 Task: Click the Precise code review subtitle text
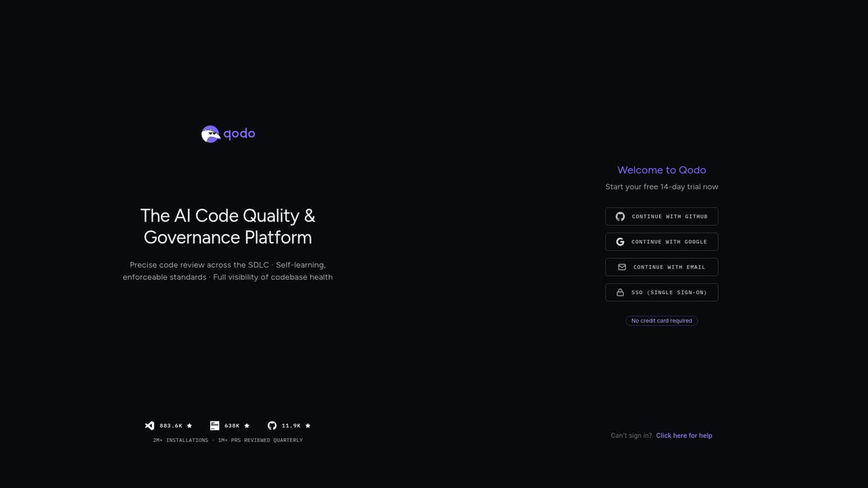(x=228, y=271)
